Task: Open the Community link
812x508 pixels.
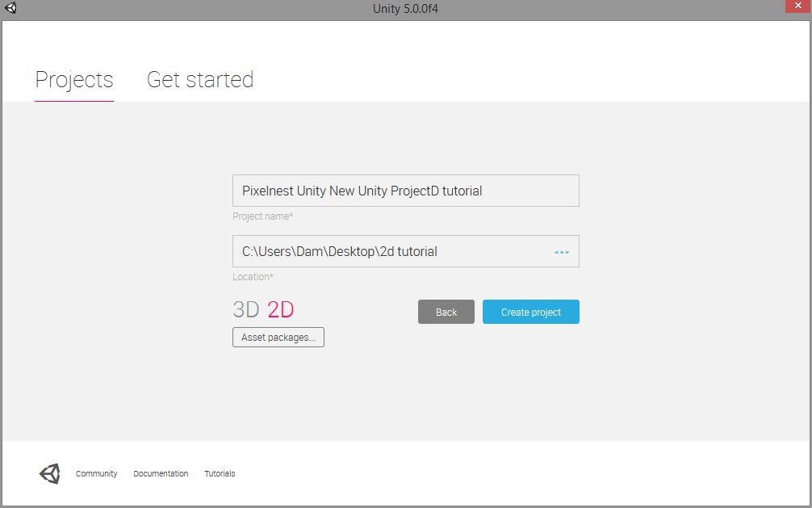Action: coord(96,474)
